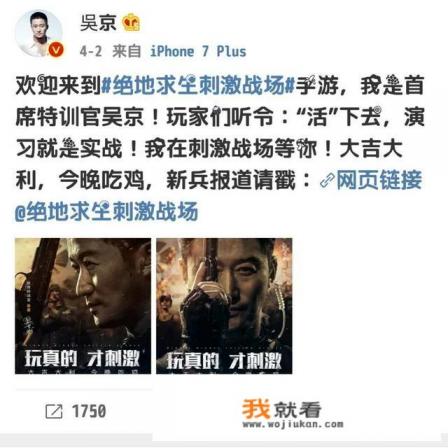The width and height of the screenshot is (448, 448).
Task: Click the repost count 1750
Action: (x=89, y=411)
